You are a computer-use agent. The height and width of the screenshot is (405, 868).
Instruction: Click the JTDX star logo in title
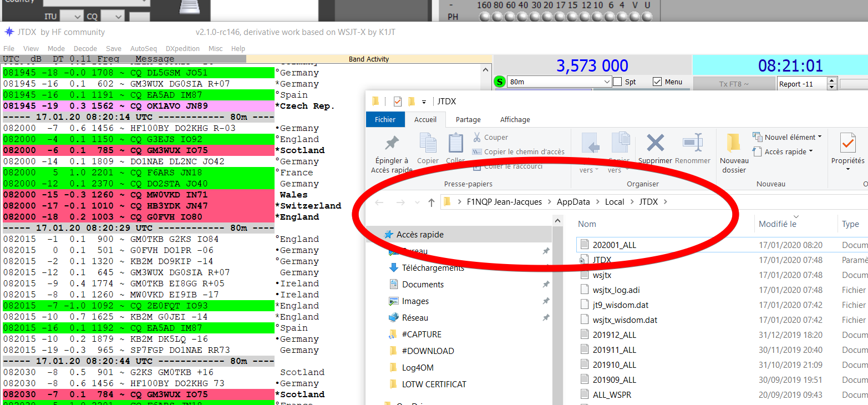click(9, 32)
